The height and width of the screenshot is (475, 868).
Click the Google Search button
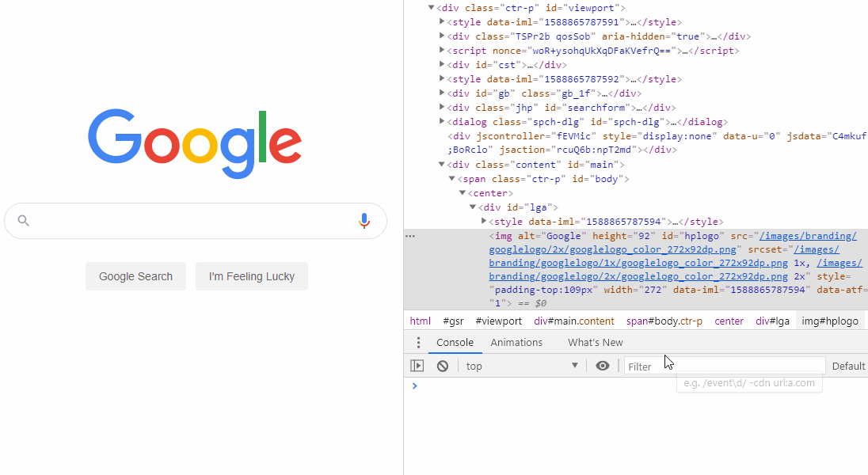pos(135,276)
